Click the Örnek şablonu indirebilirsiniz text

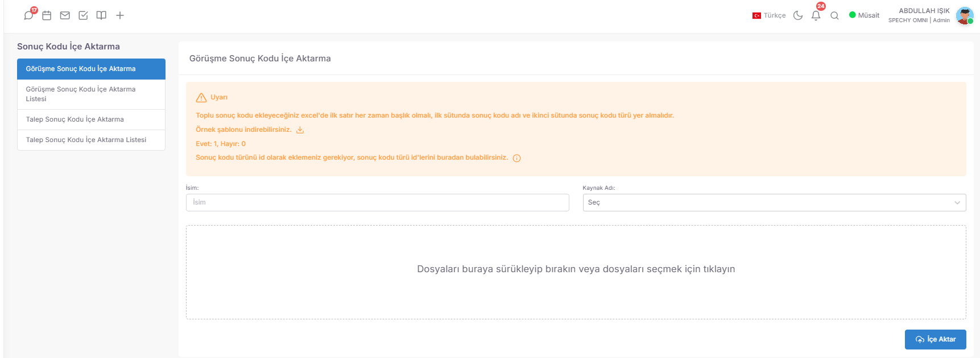click(x=243, y=130)
